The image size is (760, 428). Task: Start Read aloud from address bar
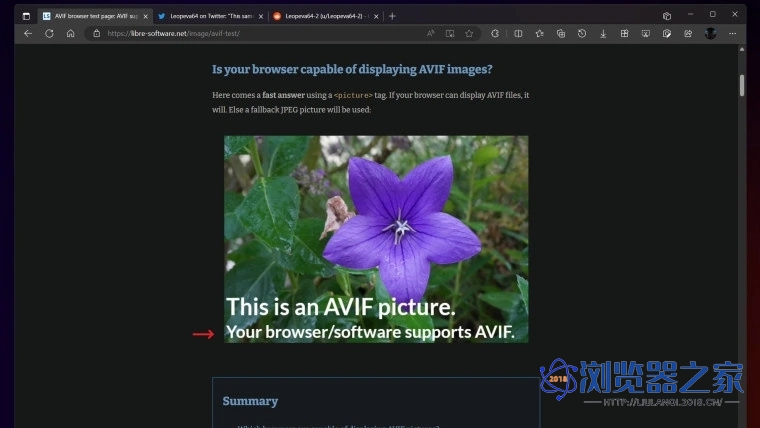430,33
